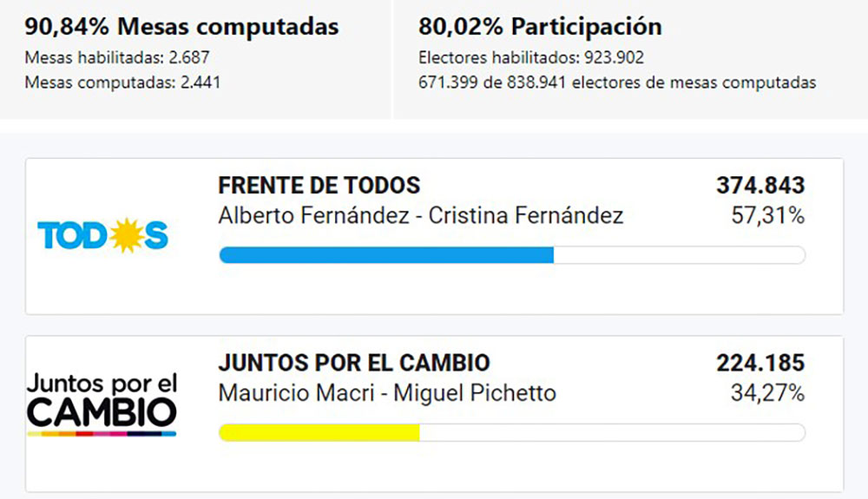This screenshot has width=868, height=499.
Task: Click the 34,27% percentage value
Action: [768, 392]
